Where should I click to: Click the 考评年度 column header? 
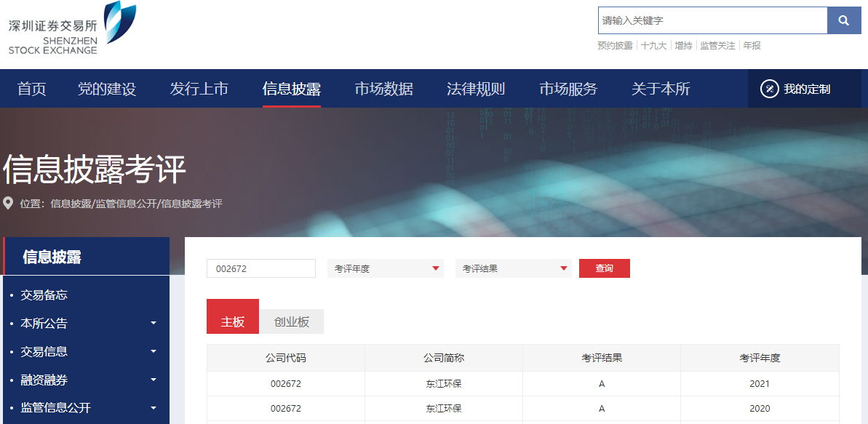coord(760,358)
